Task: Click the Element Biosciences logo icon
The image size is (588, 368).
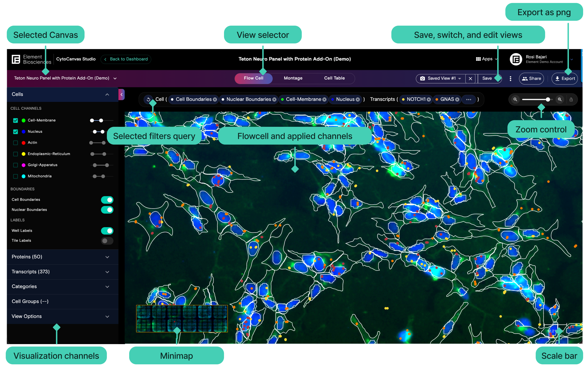Action: click(x=16, y=59)
